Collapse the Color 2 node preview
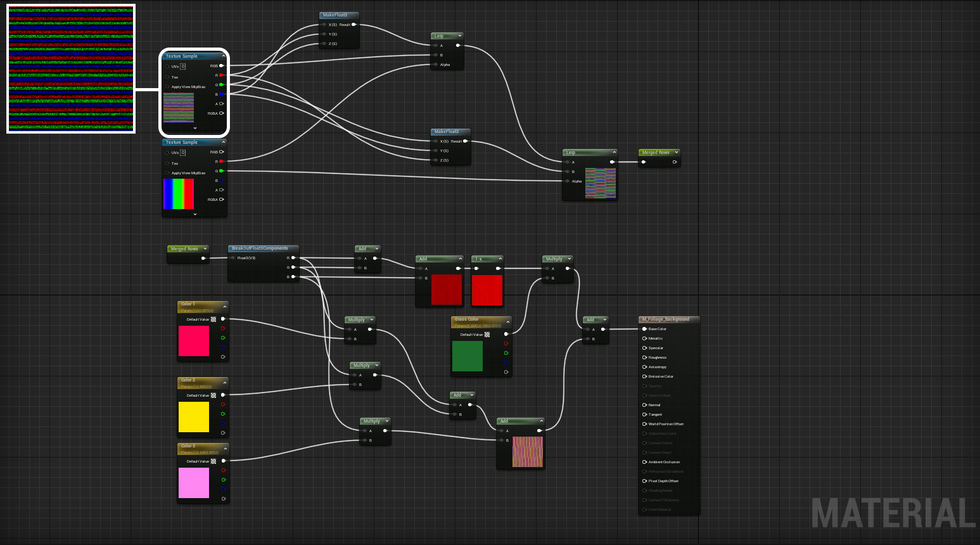 224,383
